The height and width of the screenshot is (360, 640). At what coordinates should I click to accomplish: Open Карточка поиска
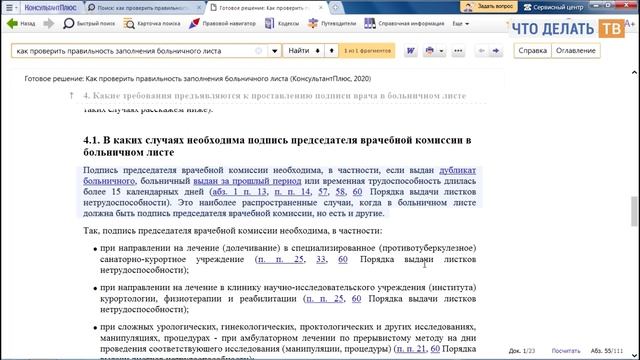coord(152,24)
